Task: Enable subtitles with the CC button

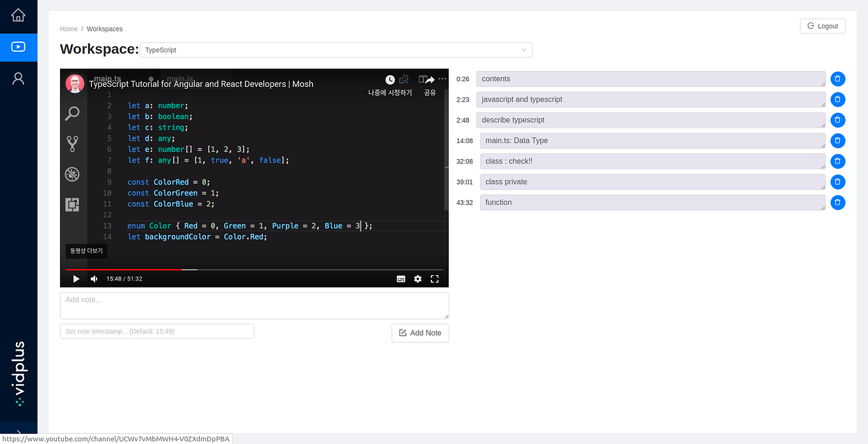Action: 401,279
